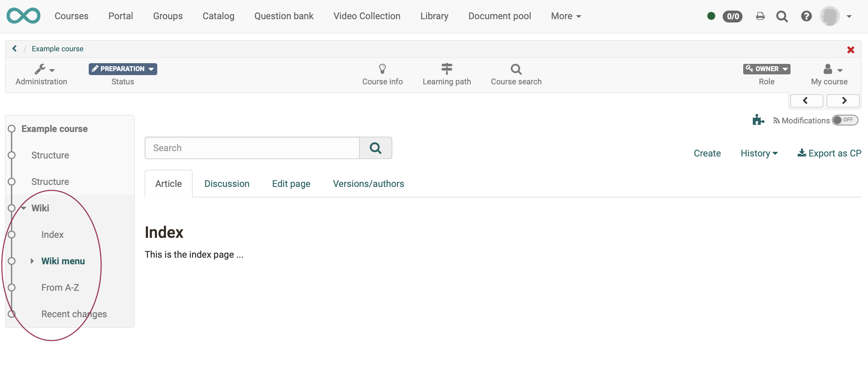
Task: Open the Learning path view
Action: click(447, 74)
